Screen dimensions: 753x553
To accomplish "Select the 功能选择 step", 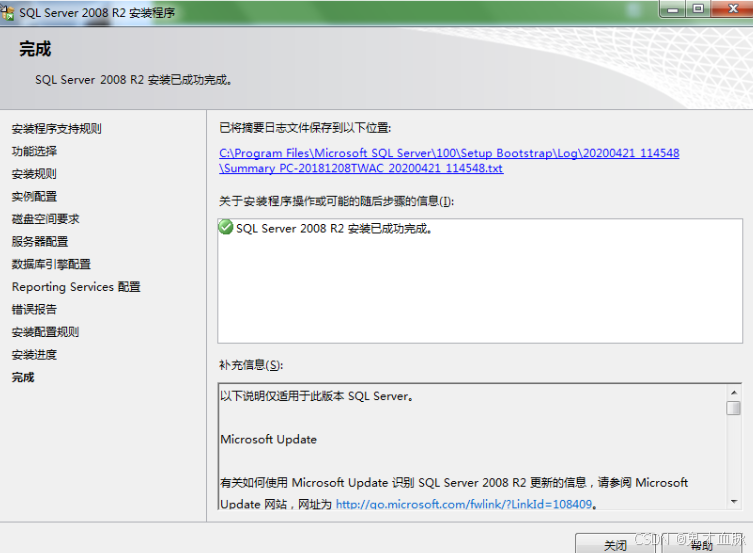I will pos(34,151).
